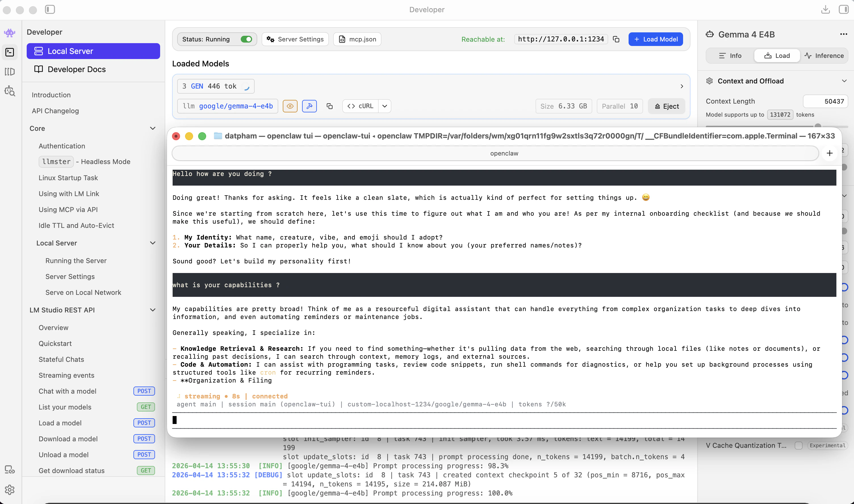This screenshot has width=854, height=504.
Task: Open Settings via the gear icon bottom left
Action: coord(10,490)
